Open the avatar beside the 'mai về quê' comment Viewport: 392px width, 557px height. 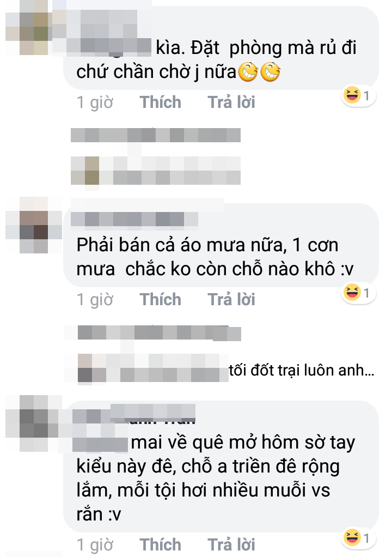(x=34, y=423)
